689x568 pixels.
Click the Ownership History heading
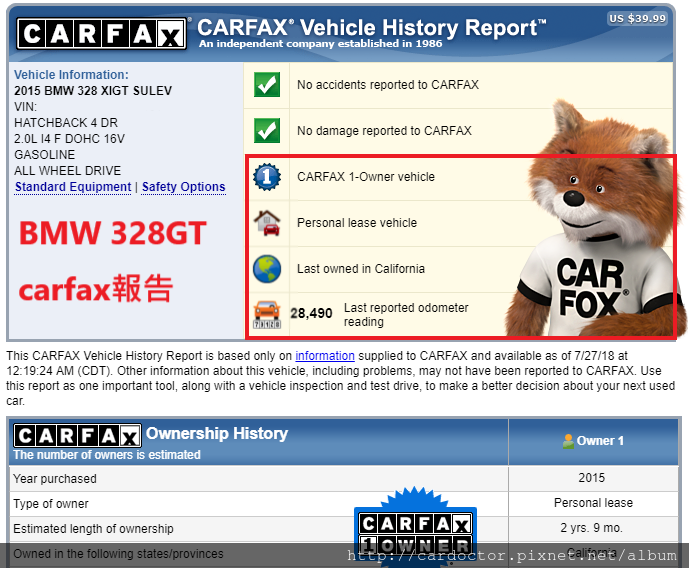tap(217, 434)
